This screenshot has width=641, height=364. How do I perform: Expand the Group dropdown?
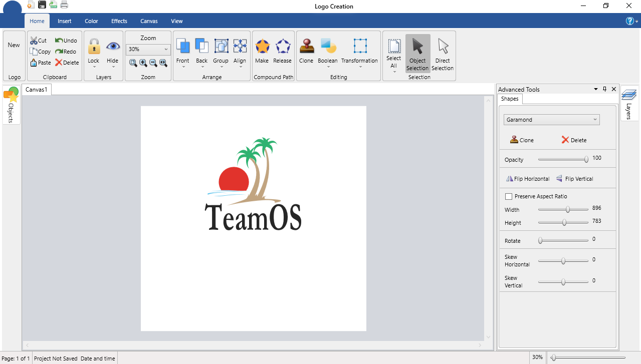click(x=221, y=67)
